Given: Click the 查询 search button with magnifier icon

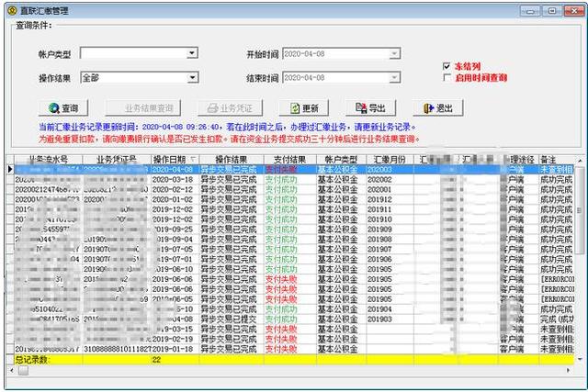Looking at the screenshot, I should click(63, 108).
